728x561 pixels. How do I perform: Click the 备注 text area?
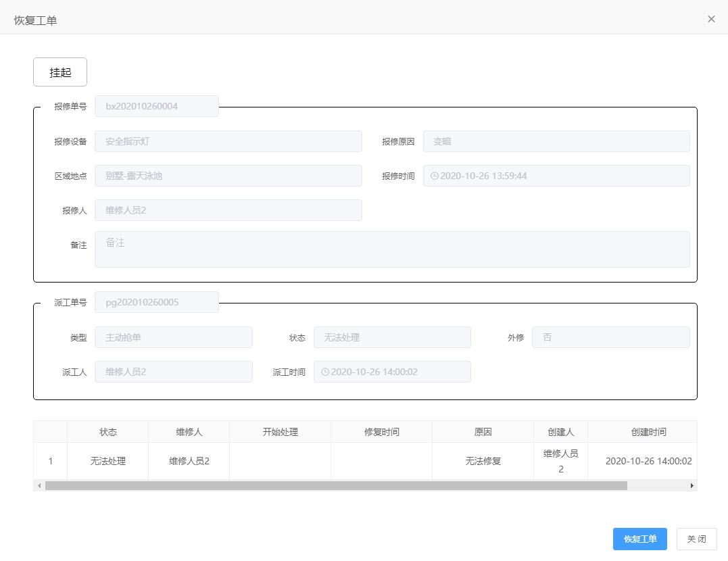[392, 249]
